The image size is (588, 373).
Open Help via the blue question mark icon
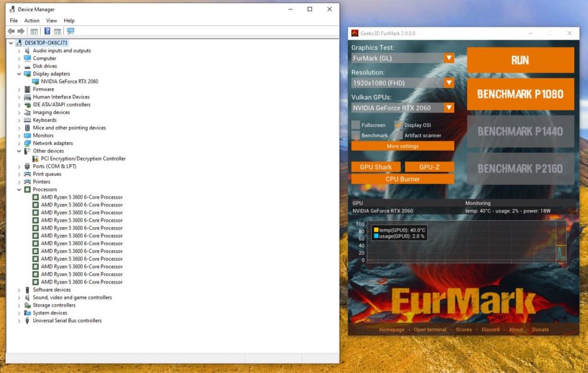click(x=47, y=31)
